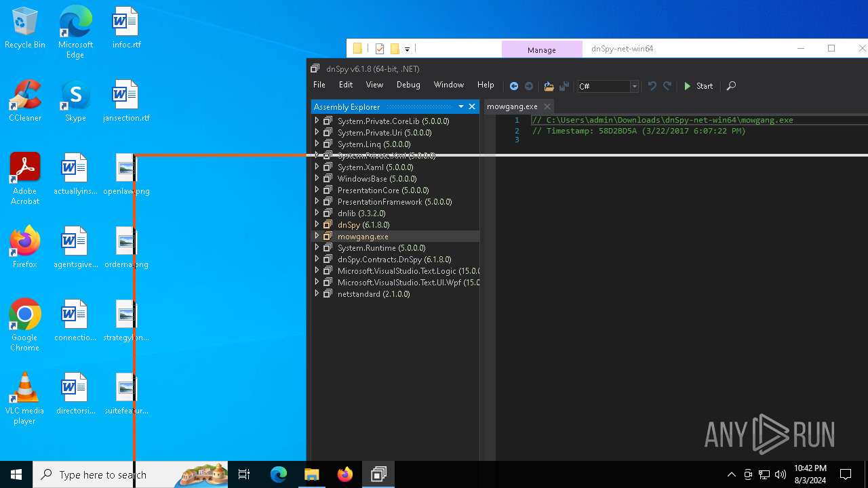868x488 pixels.
Task: Click Properties icon in Explorer quick access toolbar
Action: click(380, 49)
